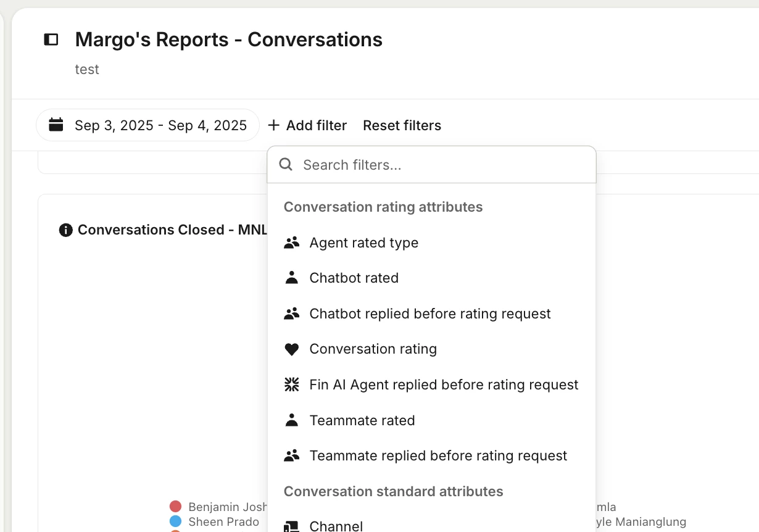Click the blue Sheen Prado legend swatch
This screenshot has height=532, width=759.
pos(175,522)
